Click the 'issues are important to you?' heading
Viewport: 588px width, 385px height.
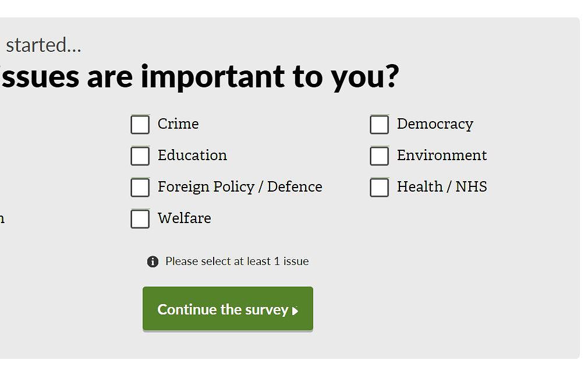point(199,77)
